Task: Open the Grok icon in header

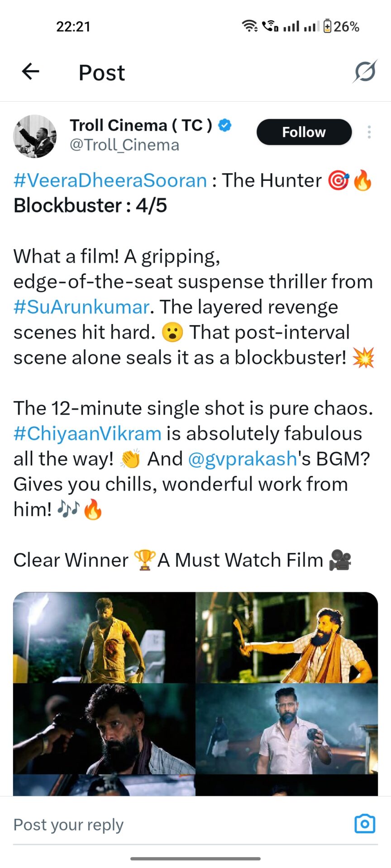Action: pyautogui.click(x=365, y=71)
